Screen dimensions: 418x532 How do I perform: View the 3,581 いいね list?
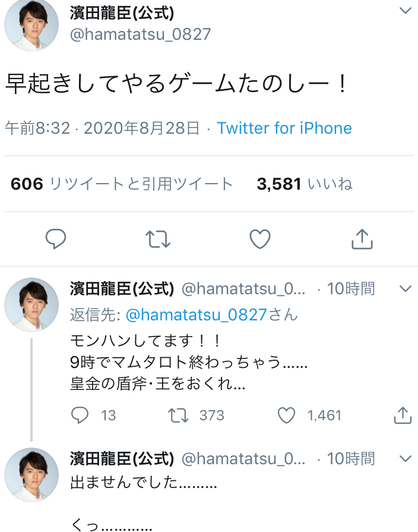pos(305,184)
